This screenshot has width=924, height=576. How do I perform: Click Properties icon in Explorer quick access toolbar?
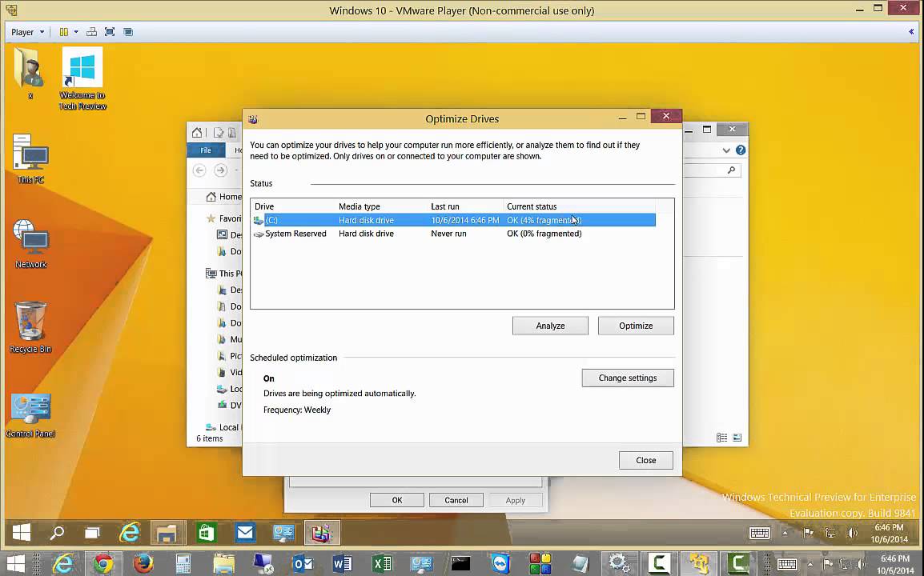pos(218,133)
